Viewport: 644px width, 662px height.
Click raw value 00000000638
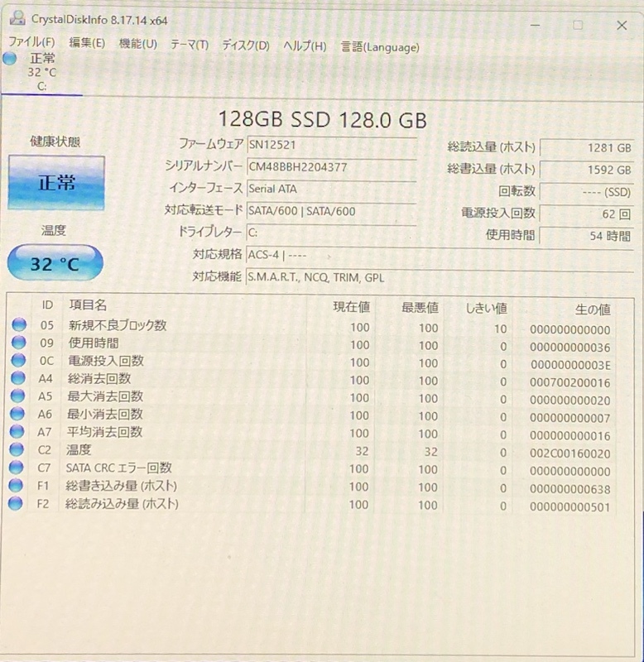pyautogui.click(x=570, y=489)
